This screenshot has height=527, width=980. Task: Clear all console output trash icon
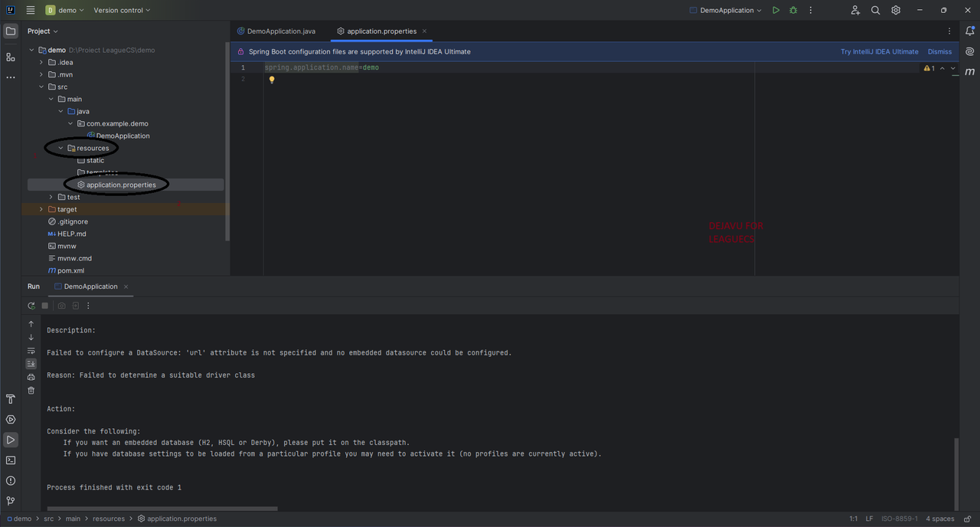pyautogui.click(x=31, y=391)
